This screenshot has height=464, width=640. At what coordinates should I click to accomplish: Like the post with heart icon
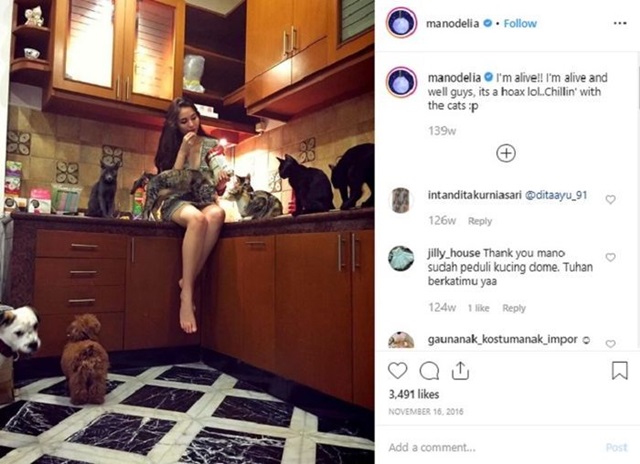[397, 371]
